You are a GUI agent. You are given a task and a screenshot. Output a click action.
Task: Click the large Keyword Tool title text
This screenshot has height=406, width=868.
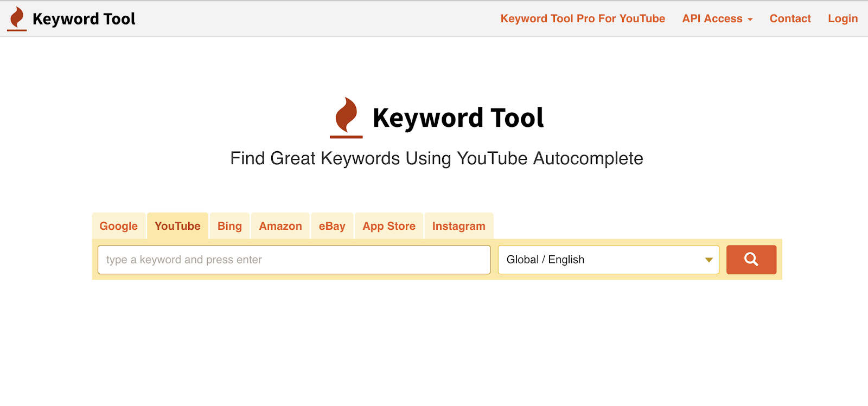[x=458, y=118]
